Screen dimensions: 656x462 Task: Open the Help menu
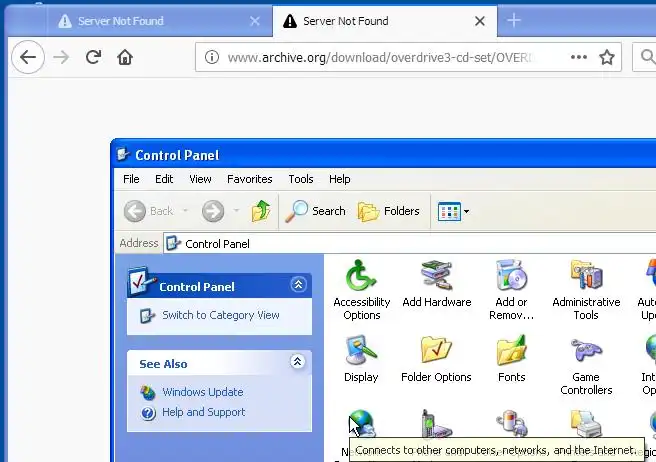[339, 179]
